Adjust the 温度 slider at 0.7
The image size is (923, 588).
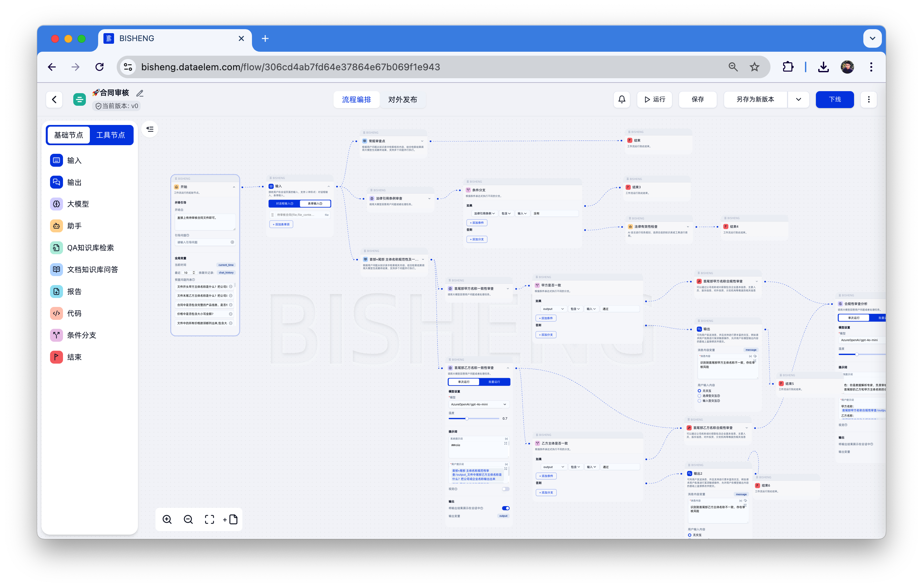tap(467, 419)
